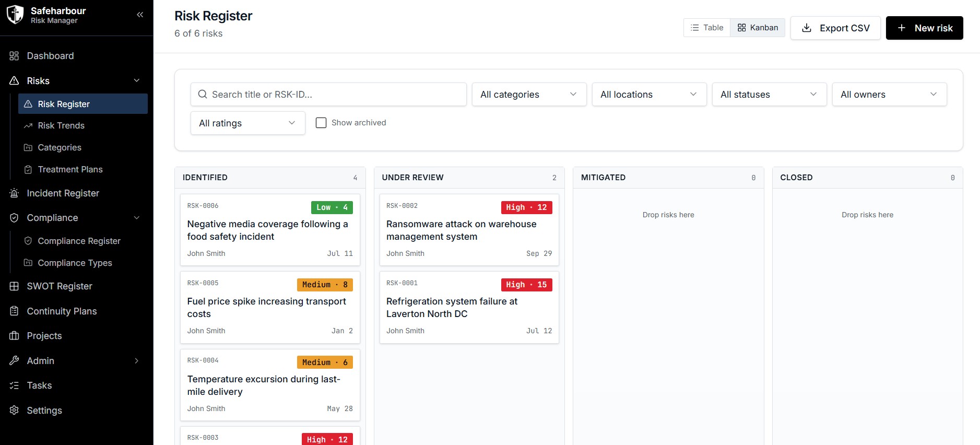Open the All ratings dropdown
The height and width of the screenshot is (445, 980).
pos(247,123)
